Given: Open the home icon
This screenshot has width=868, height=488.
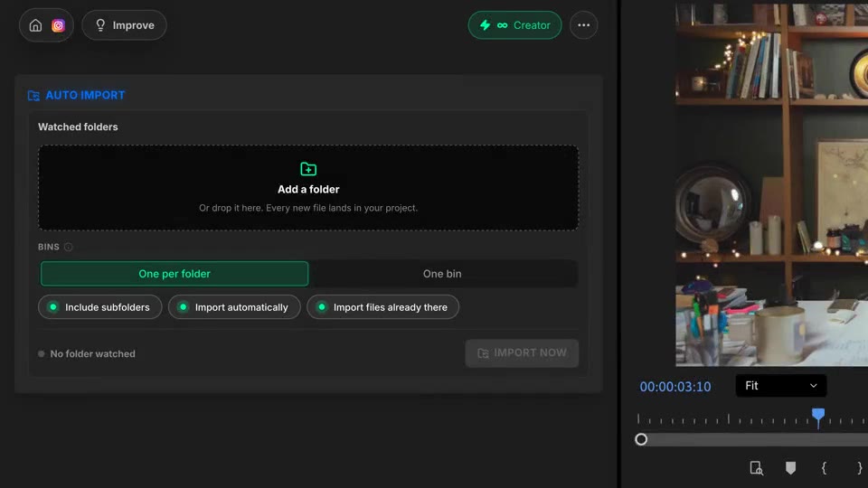Looking at the screenshot, I should (x=35, y=25).
